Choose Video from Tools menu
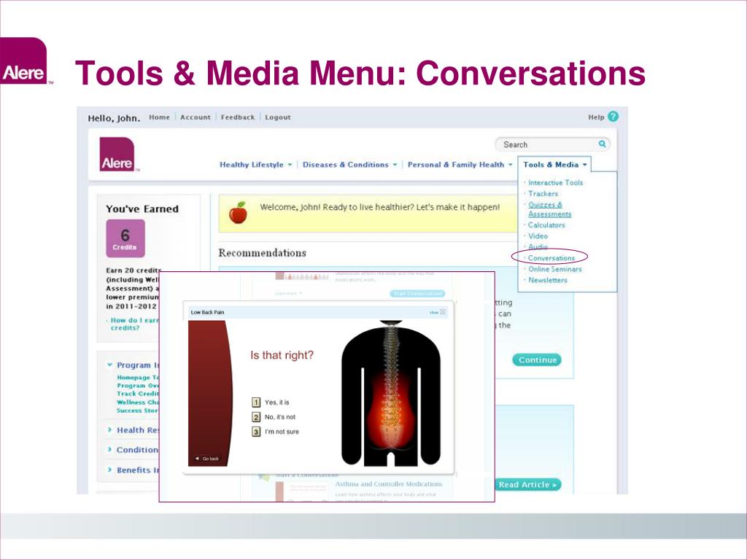 pos(538,236)
